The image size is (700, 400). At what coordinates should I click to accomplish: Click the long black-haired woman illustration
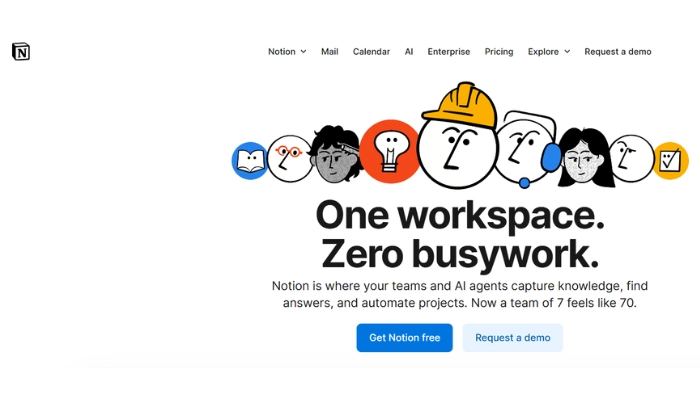tap(585, 157)
